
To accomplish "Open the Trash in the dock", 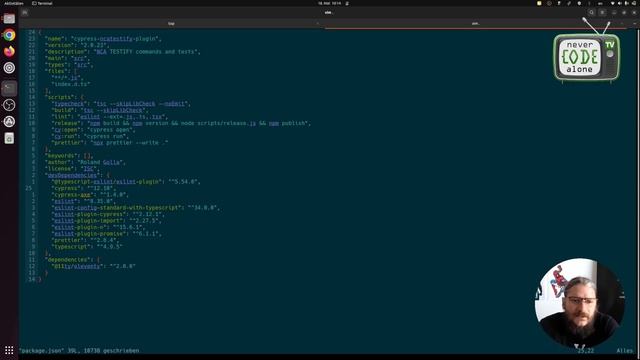I will (x=9, y=138).
